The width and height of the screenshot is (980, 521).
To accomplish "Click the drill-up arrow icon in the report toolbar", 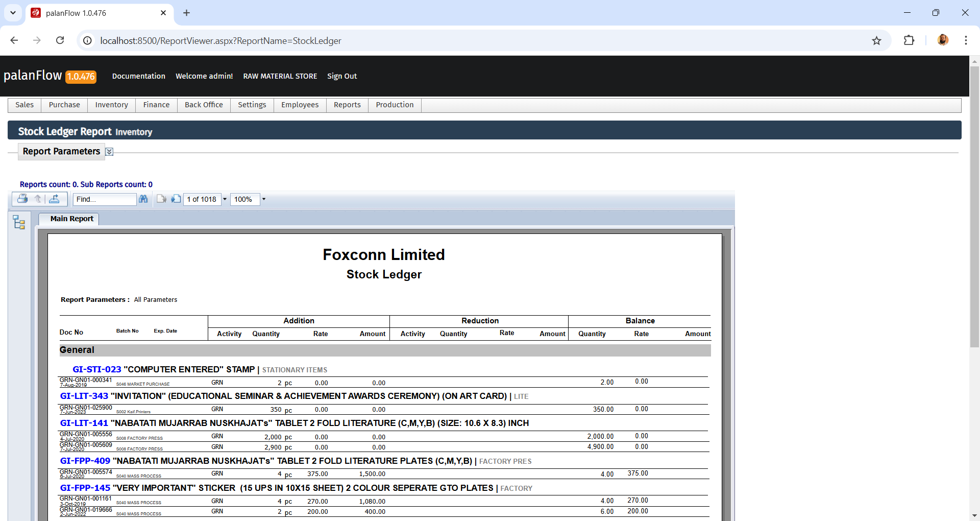I will pos(38,199).
